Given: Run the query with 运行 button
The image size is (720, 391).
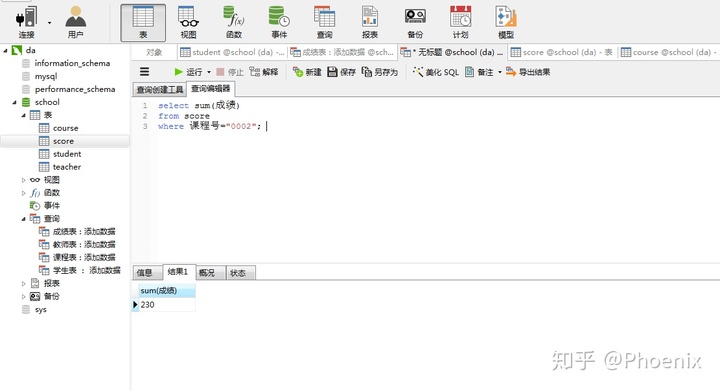Looking at the screenshot, I should (188, 72).
